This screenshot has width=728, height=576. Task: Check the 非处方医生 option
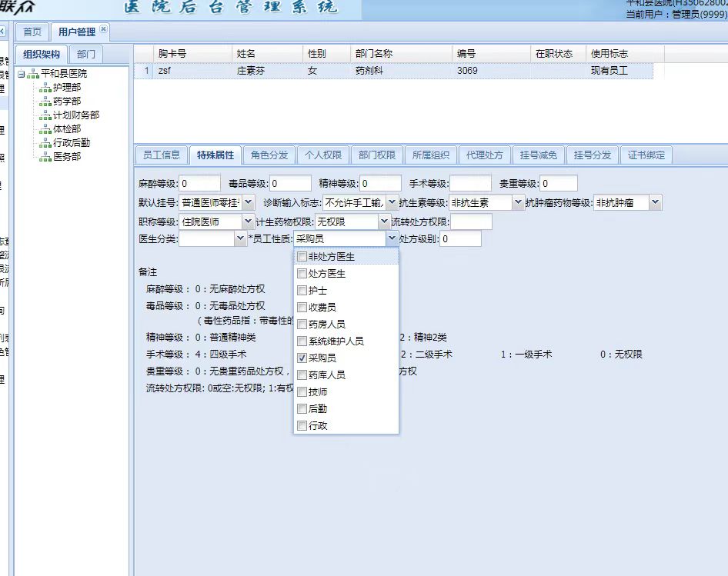(302, 257)
